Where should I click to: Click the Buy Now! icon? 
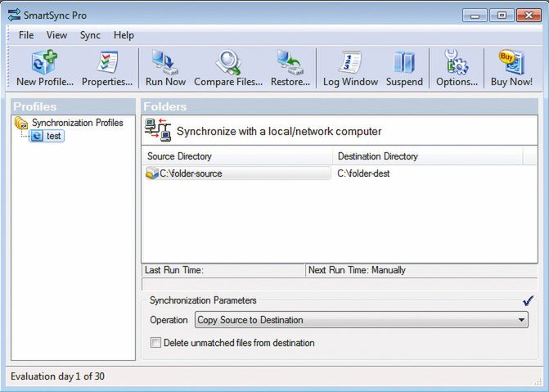[x=511, y=62]
